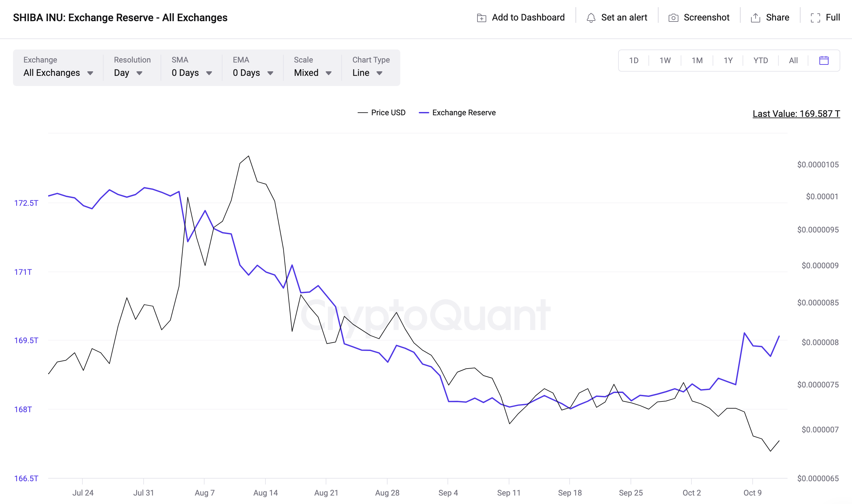Click the $0.000008 price axis label

coord(820,342)
